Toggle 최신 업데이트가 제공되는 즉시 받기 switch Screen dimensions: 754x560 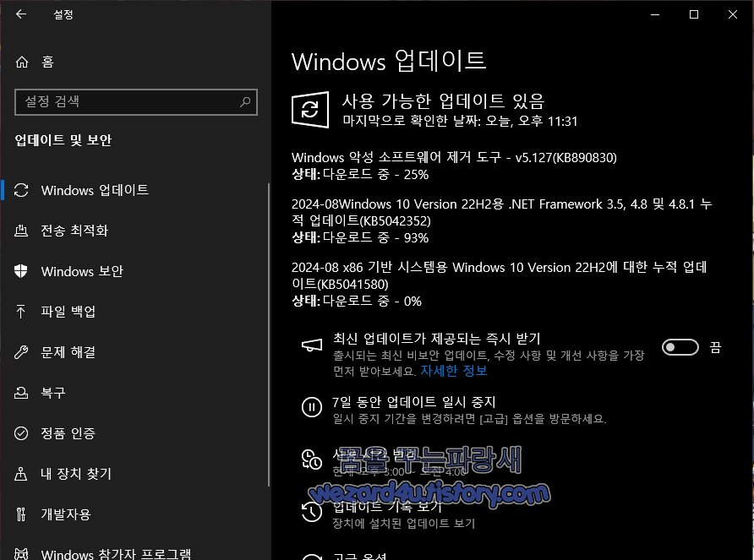(680, 347)
